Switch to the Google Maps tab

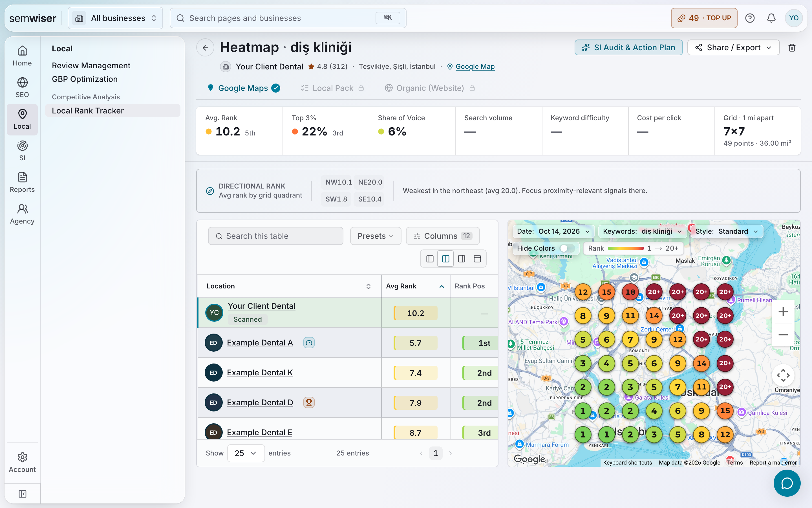click(244, 88)
